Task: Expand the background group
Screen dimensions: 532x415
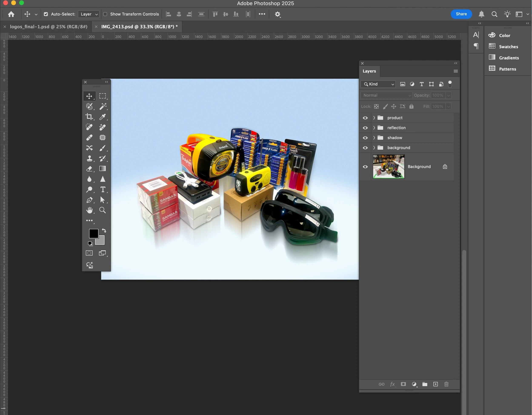Action: [374, 148]
